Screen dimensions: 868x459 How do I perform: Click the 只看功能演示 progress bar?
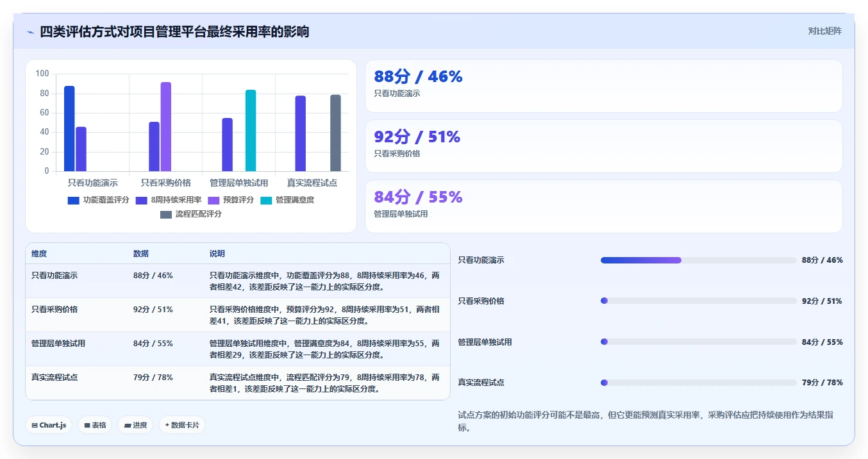click(698, 260)
